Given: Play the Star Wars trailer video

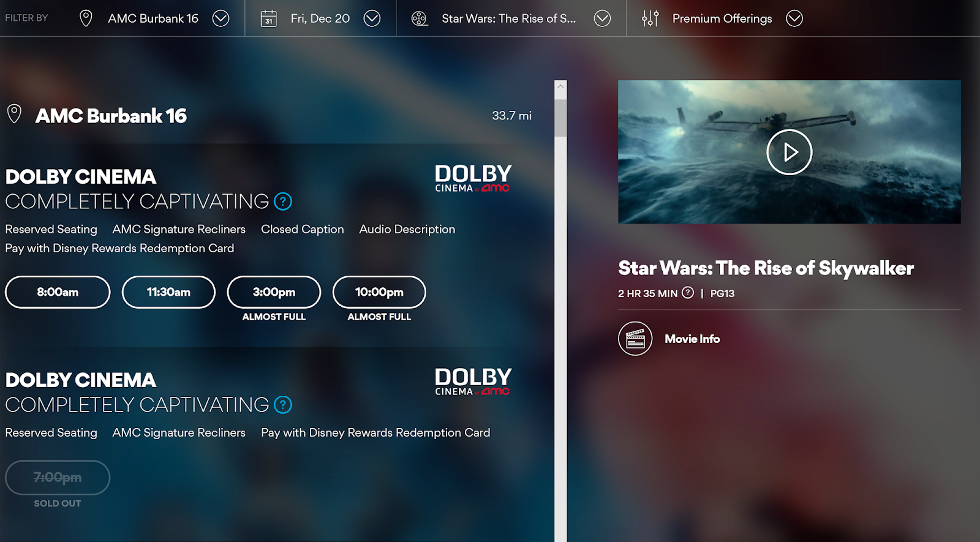Looking at the screenshot, I should tap(790, 152).
